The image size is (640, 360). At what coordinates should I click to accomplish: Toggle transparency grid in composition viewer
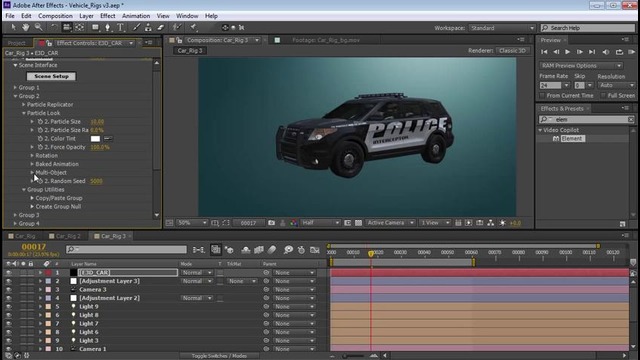358,223
